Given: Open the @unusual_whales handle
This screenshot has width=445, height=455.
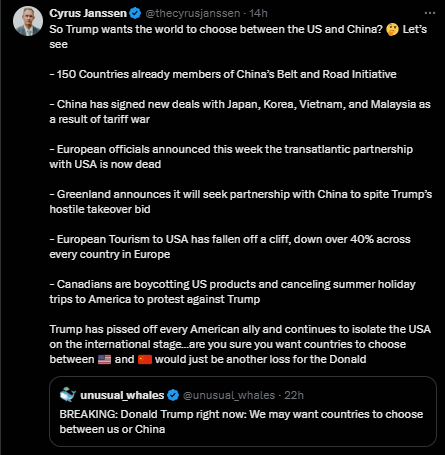Looking at the screenshot, I should click(229, 395).
